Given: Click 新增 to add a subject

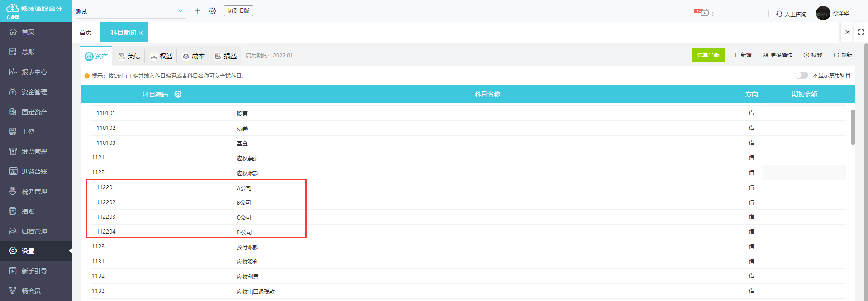Looking at the screenshot, I should (x=743, y=55).
